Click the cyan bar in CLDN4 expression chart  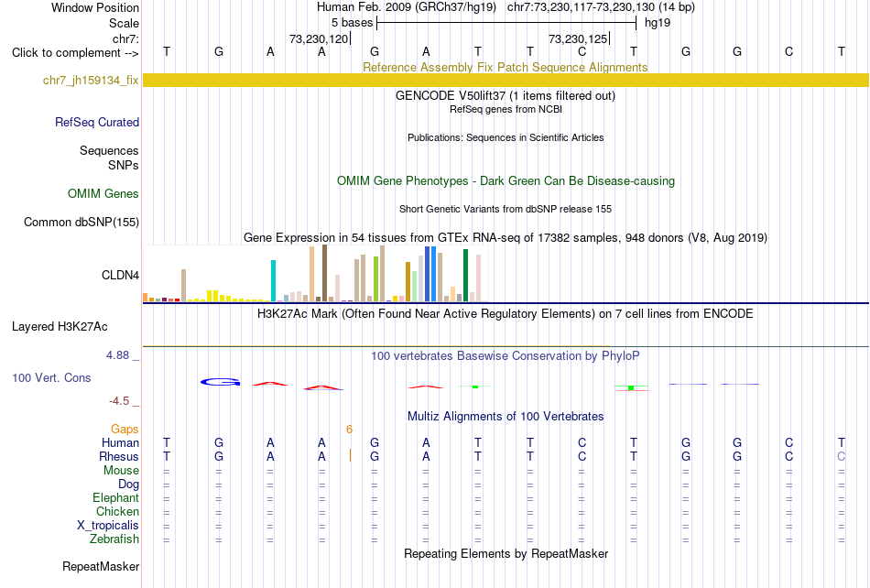coord(273,280)
